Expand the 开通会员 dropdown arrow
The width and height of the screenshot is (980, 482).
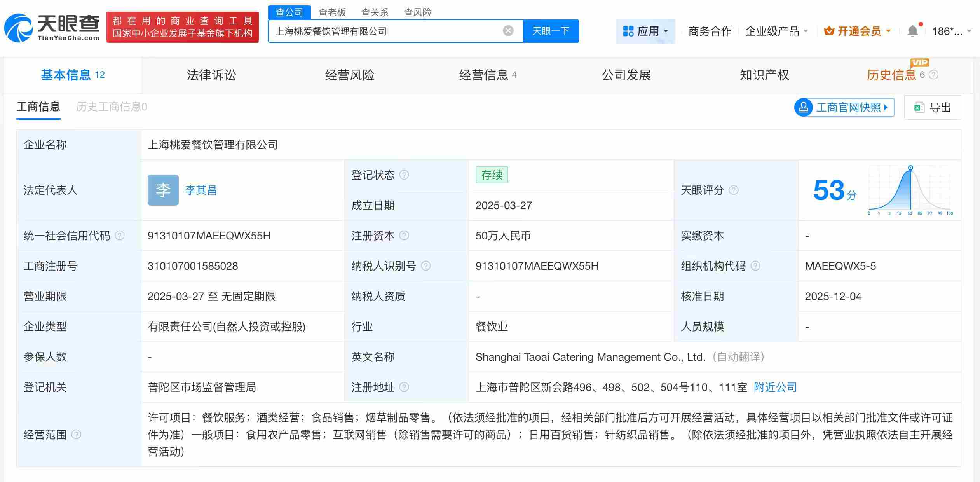coord(888,31)
